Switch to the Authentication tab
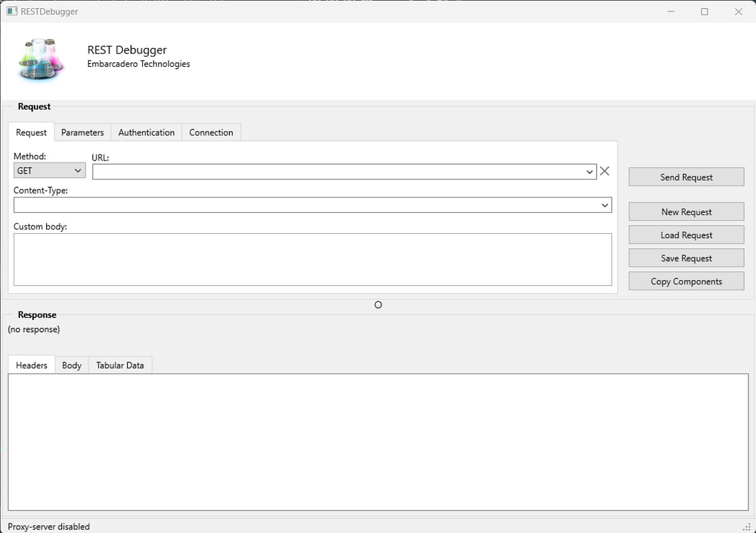The image size is (756, 533). tap(146, 132)
